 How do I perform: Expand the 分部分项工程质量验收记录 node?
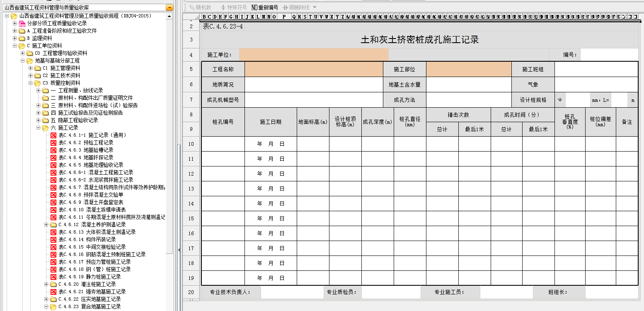click(15, 23)
